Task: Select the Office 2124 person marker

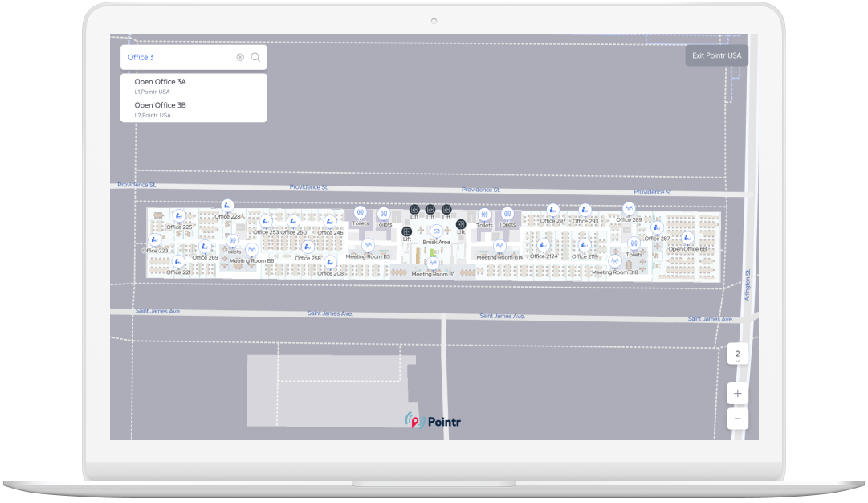Action: point(544,244)
